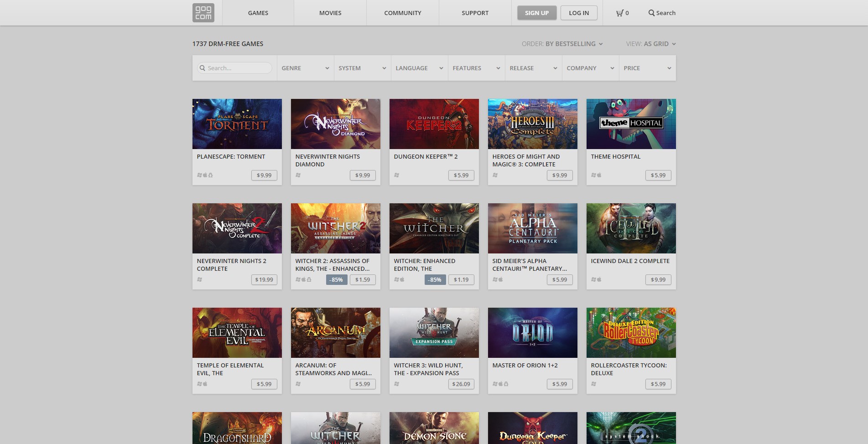This screenshot has width=868, height=444.
Task: Click the -85% discount badge on Witcher 2
Action: click(336, 279)
